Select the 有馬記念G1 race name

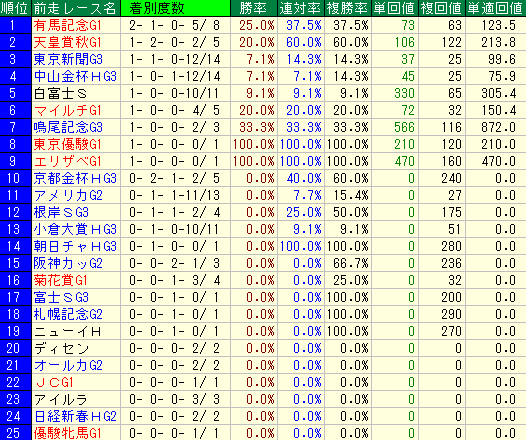click(x=67, y=25)
